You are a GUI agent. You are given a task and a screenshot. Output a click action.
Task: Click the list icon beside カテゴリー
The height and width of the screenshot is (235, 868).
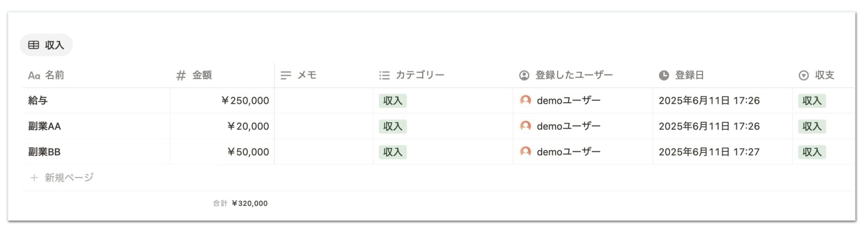point(384,76)
